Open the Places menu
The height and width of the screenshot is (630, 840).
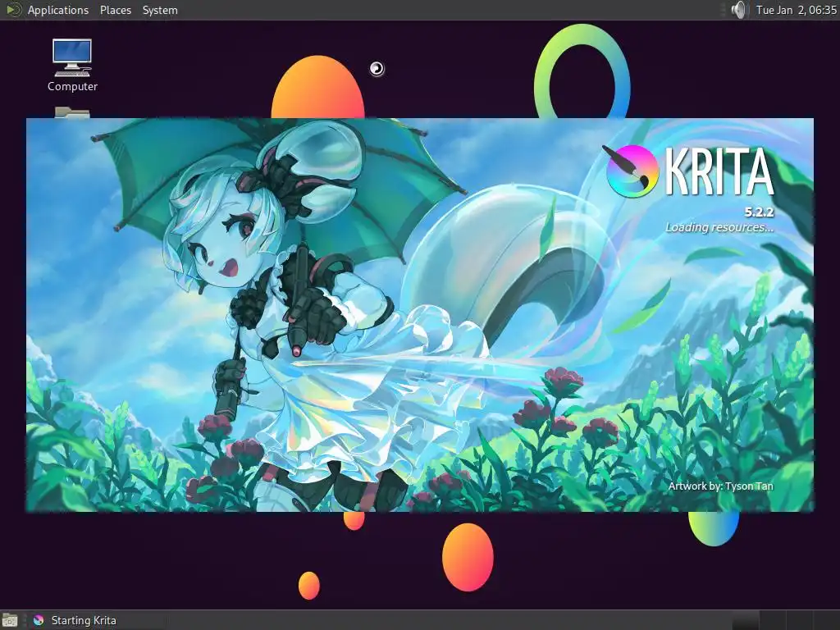click(115, 10)
